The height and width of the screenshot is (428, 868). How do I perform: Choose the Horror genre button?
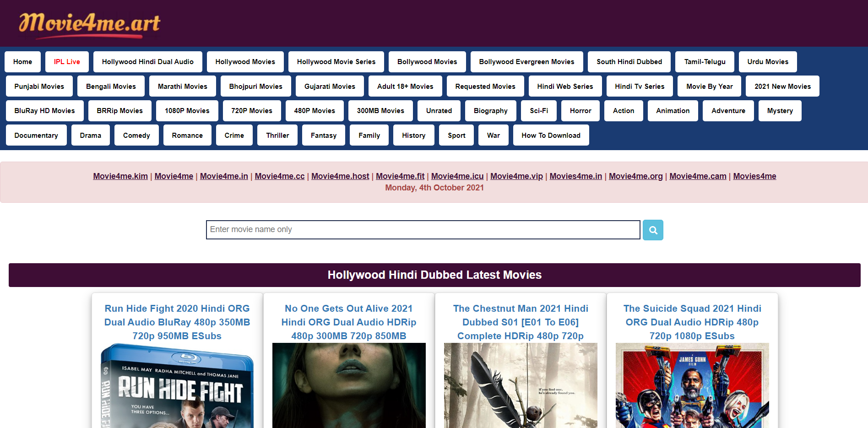(x=580, y=111)
